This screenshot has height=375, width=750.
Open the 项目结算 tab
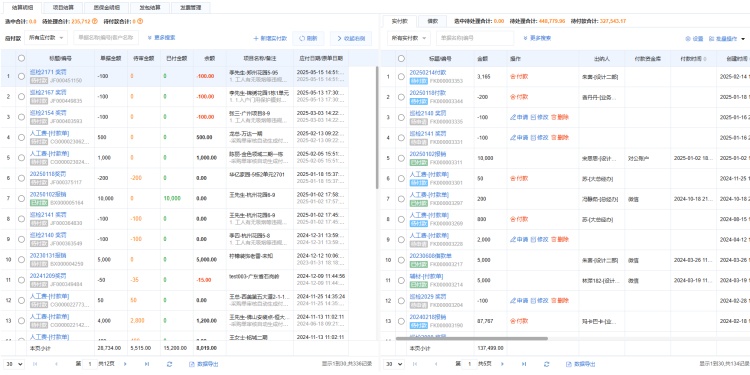click(63, 8)
